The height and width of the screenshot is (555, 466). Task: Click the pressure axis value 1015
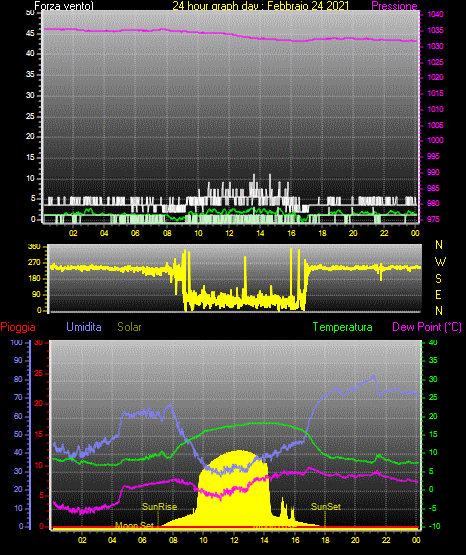pyautogui.click(x=435, y=93)
